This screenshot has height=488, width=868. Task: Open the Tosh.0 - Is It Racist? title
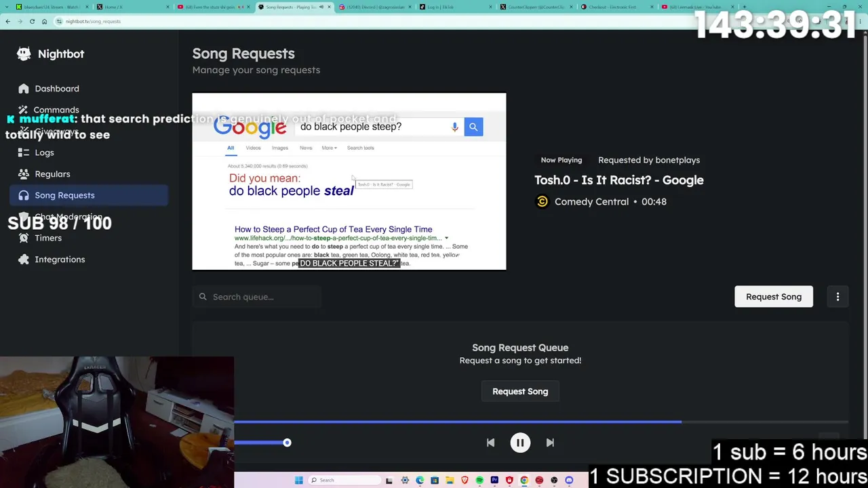619,180
